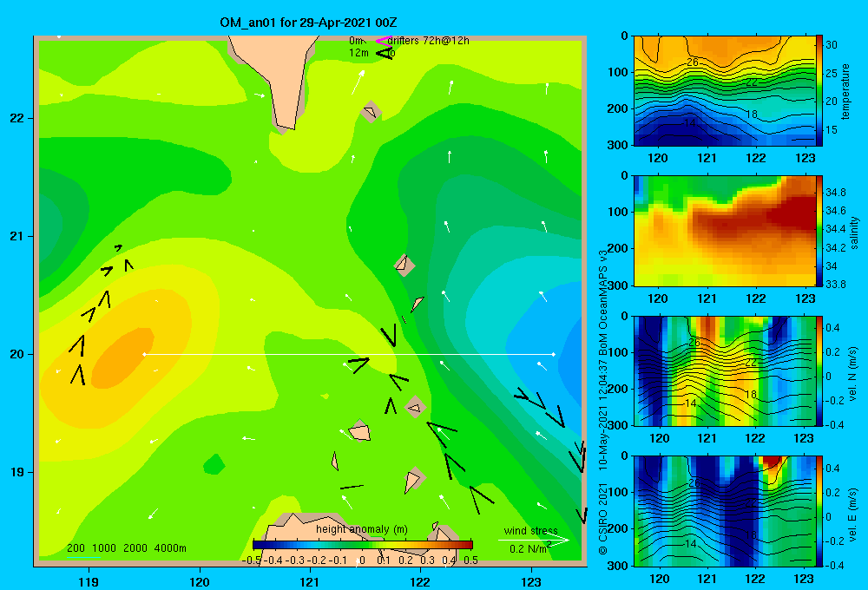Click the map title "OM_an01 for 29-Apr-2021 00Z"
This screenshot has height=590, width=868.
click(308, 23)
